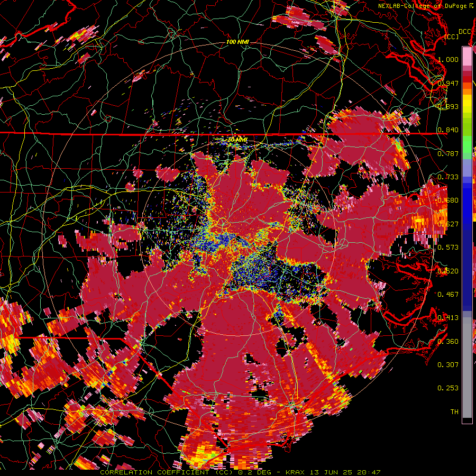Click the 0.787 legend value
Screen dimensions: 476x476
click(x=448, y=153)
